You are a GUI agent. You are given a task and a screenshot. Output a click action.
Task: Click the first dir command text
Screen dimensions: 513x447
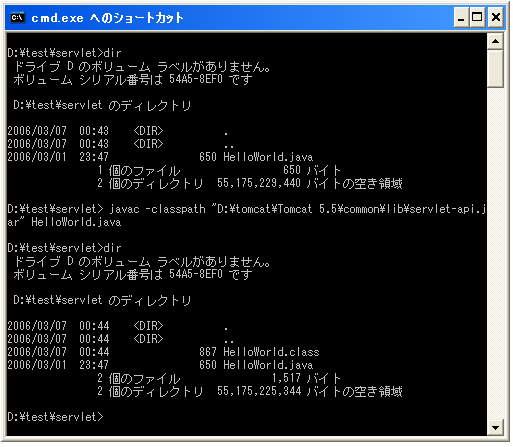tap(113, 53)
